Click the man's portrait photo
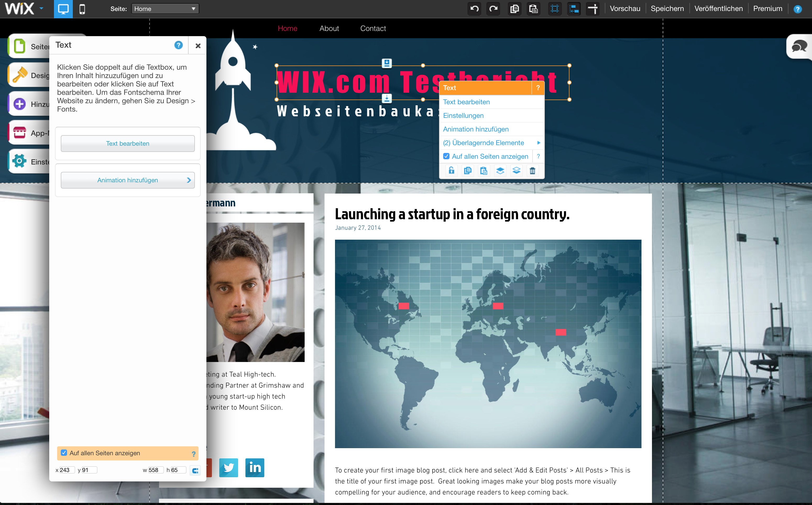Image resolution: width=812 pixels, height=505 pixels. 256,292
